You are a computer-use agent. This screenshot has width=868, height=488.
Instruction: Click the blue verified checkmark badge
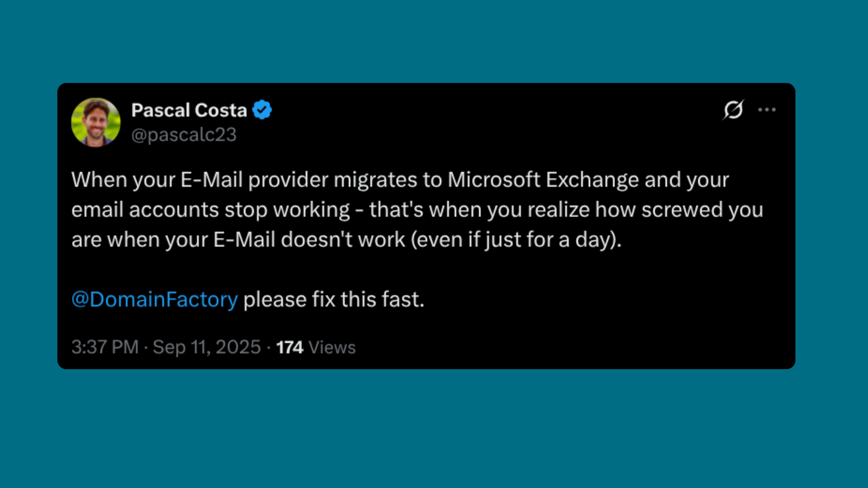(x=262, y=110)
